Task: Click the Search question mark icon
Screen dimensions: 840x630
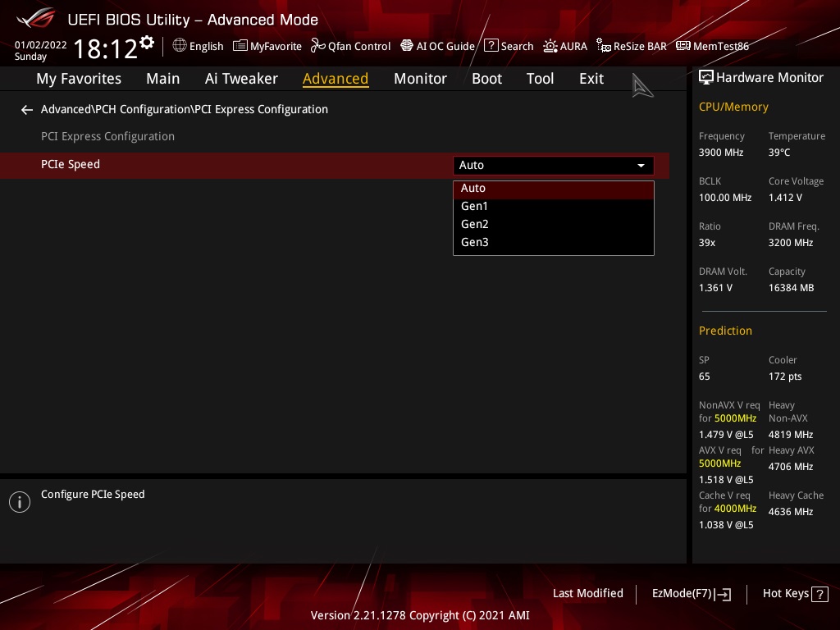Action: tap(491, 46)
